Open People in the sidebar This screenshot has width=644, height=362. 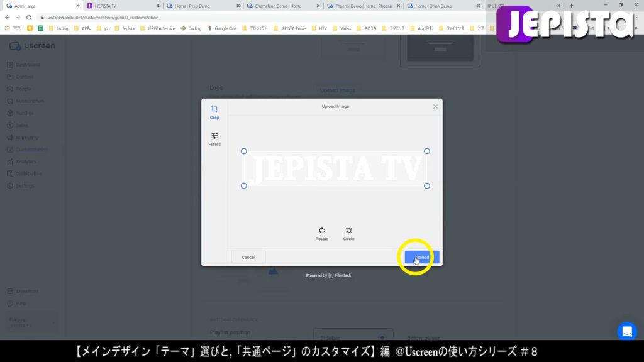pyautogui.click(x=19, y=89)
